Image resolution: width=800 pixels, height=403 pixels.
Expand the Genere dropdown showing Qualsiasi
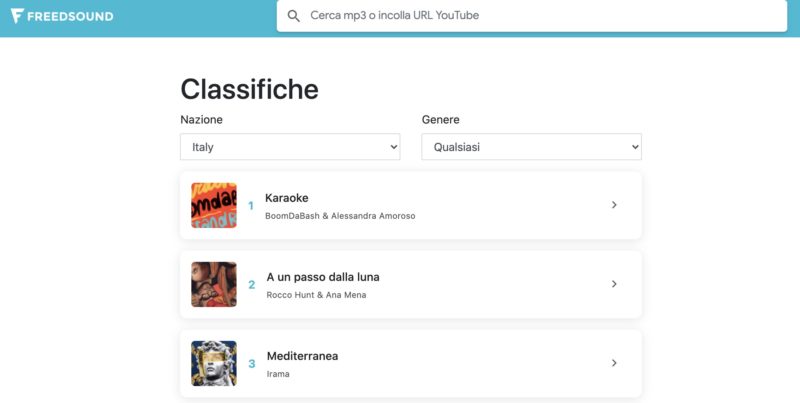point(531,147)
